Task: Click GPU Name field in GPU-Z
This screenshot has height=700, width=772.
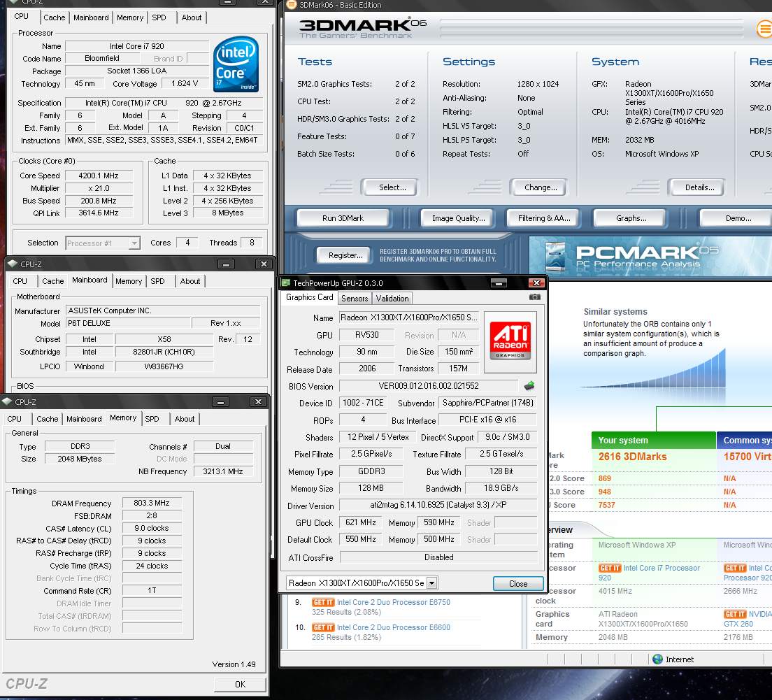Action: (408, 317)
